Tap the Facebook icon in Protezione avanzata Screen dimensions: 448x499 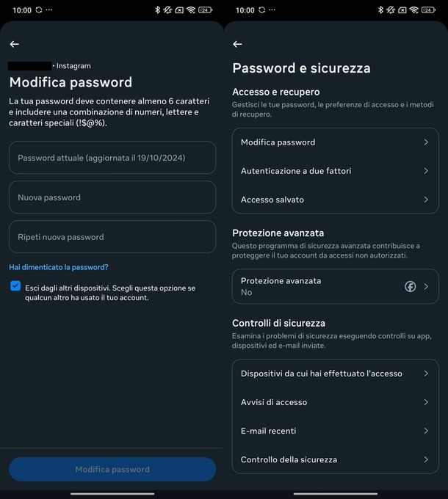tap(411, 286)
